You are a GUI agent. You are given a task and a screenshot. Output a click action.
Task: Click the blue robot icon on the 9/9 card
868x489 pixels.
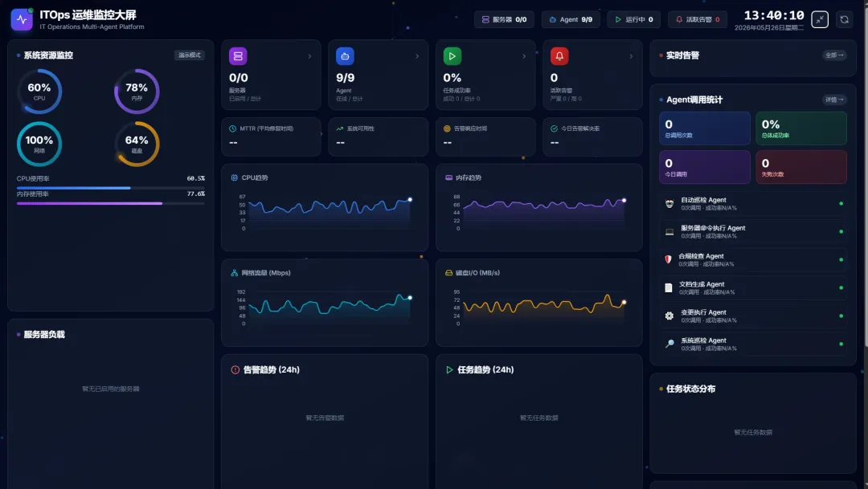(x=345, y=56)
